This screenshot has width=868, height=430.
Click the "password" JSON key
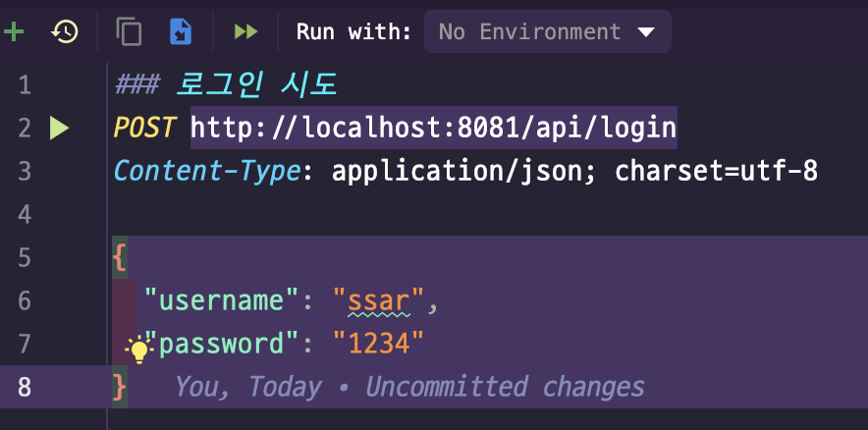tap(222, 344)
